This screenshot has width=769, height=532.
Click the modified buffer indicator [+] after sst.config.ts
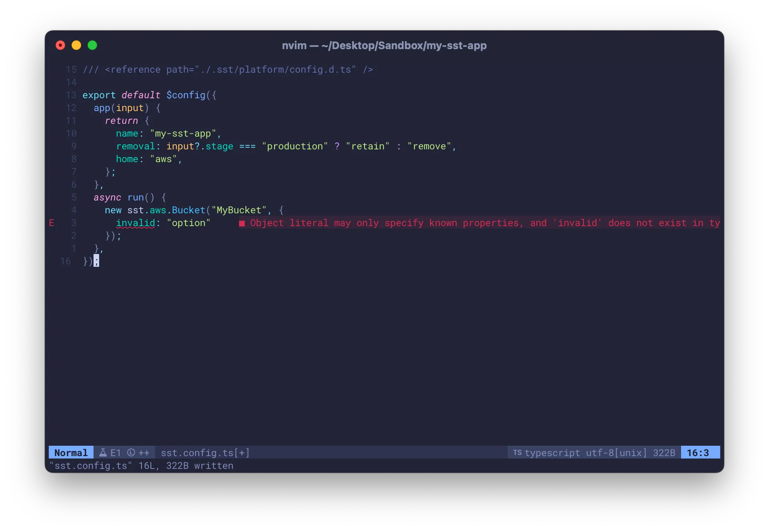pos(241,453)
